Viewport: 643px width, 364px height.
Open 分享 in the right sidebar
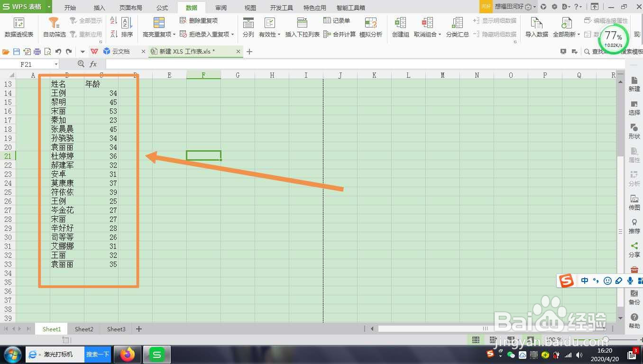[634, 250]
